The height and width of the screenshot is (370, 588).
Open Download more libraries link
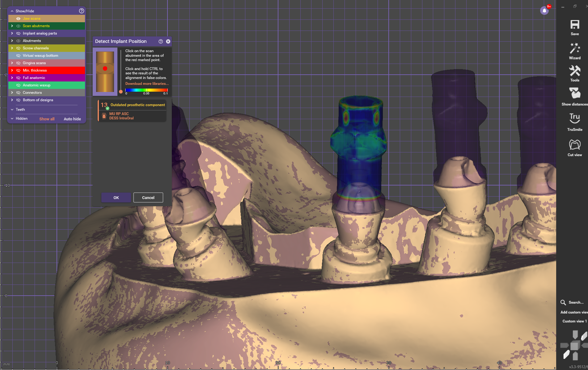click(x=147, y=84)
